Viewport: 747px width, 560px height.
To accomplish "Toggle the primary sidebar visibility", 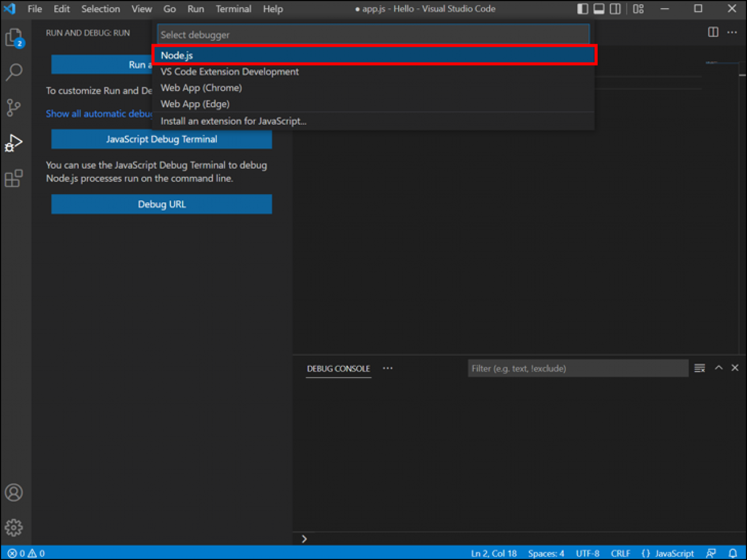I will click(582, 9).
